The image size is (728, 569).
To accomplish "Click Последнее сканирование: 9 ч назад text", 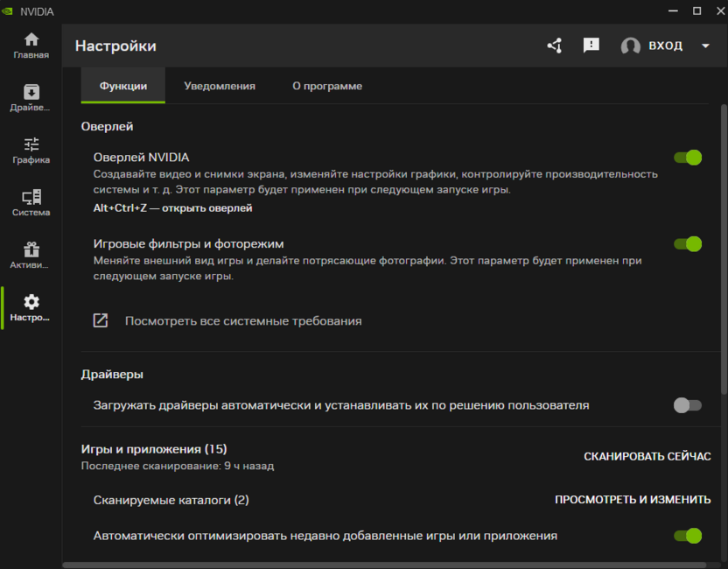I will tap(178, 466).
